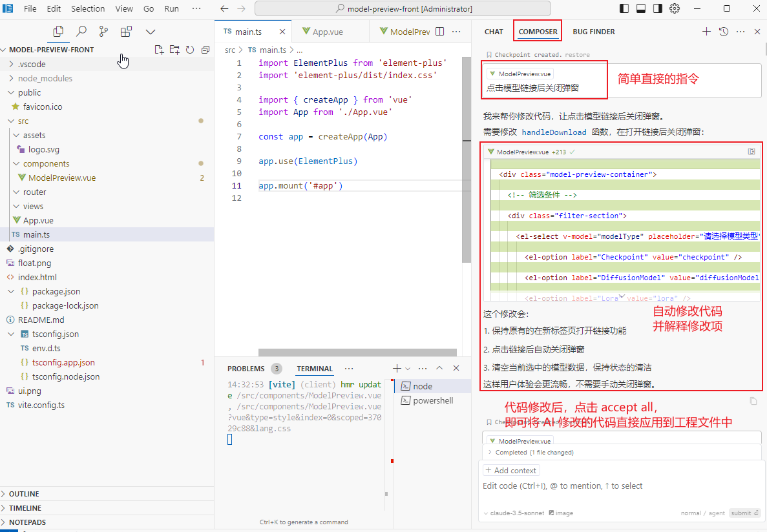
Task: Maximize the terminal panel with caret
Action: click(x=439, y=368)
